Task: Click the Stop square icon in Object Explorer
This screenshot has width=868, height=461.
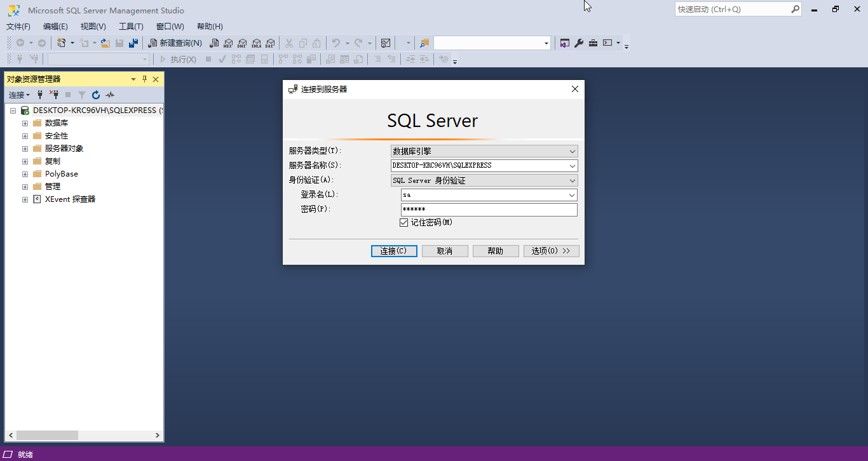Action: pos(68,95)
